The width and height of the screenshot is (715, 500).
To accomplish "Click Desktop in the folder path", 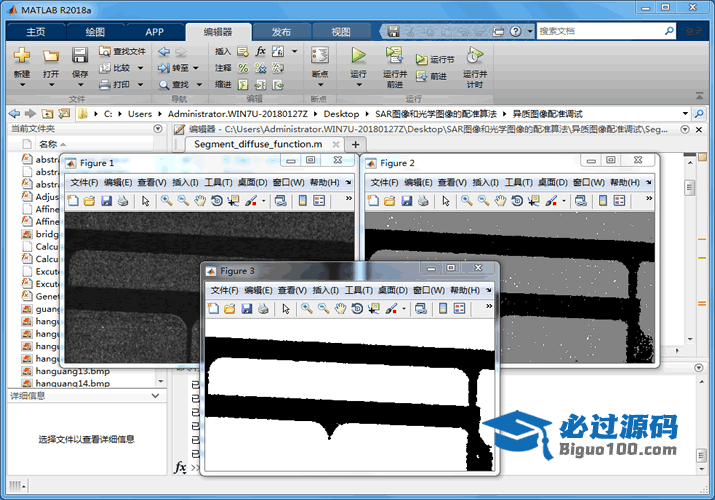I will click(341, 114).
